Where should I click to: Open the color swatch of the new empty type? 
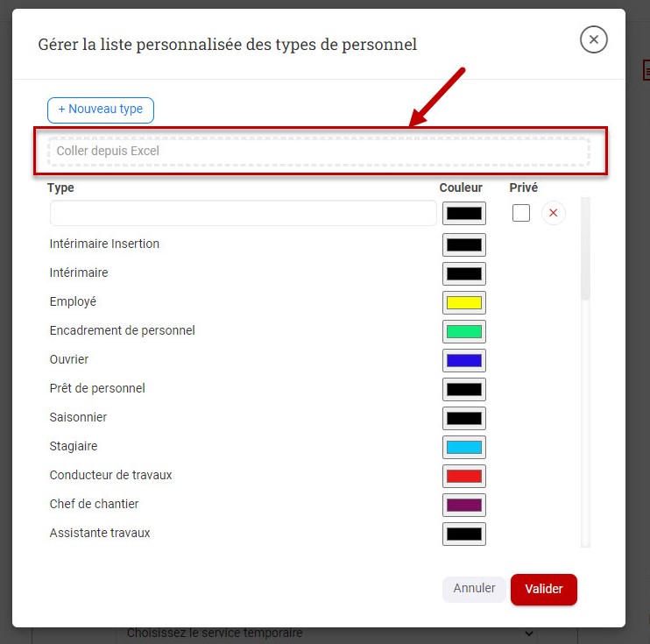[x=464, y=213]
